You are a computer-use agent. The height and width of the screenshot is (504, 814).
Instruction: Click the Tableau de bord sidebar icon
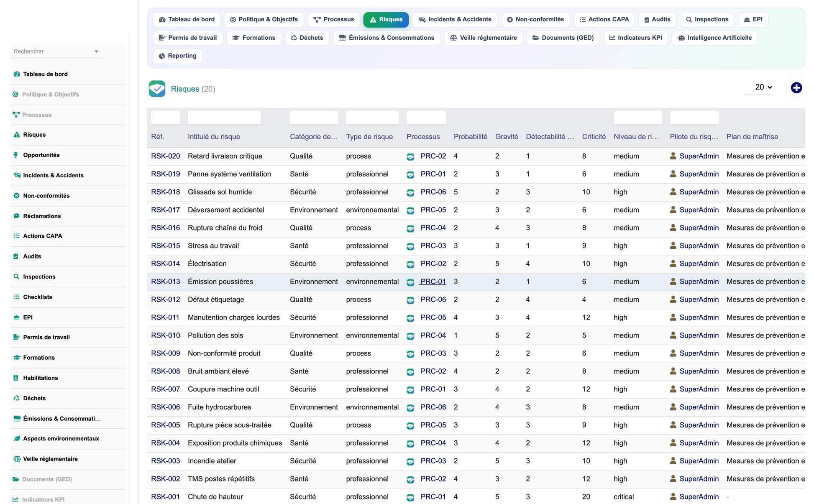point(17,74)
